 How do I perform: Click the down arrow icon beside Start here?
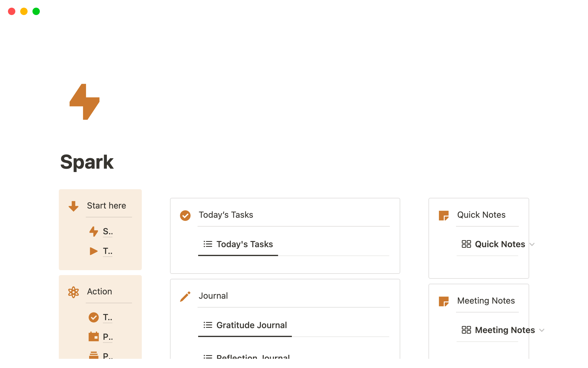pos(73,206)
